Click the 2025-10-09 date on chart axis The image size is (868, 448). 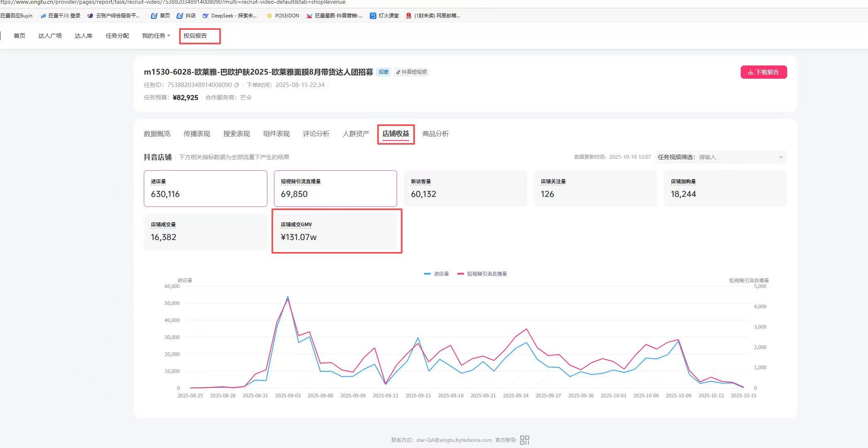tap(679, 396)
